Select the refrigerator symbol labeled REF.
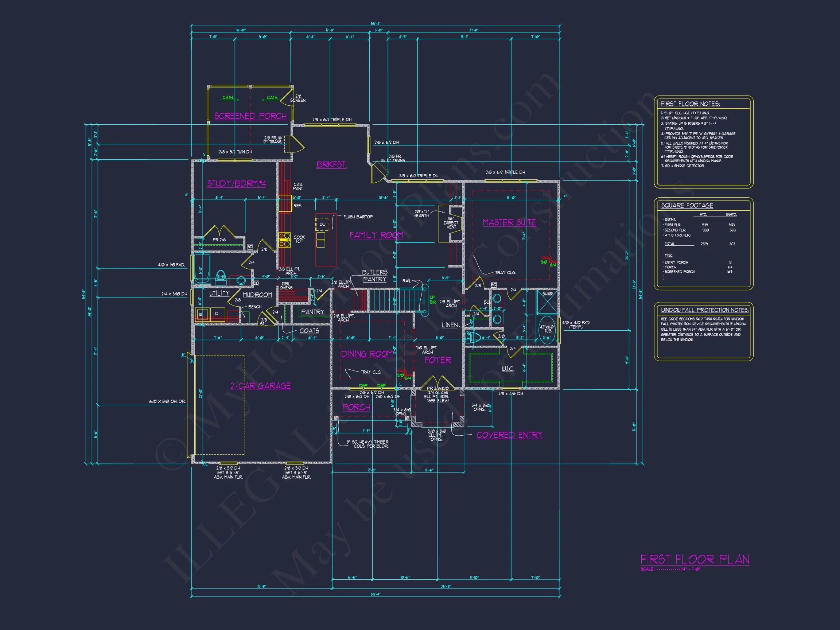 click(285, 203)
